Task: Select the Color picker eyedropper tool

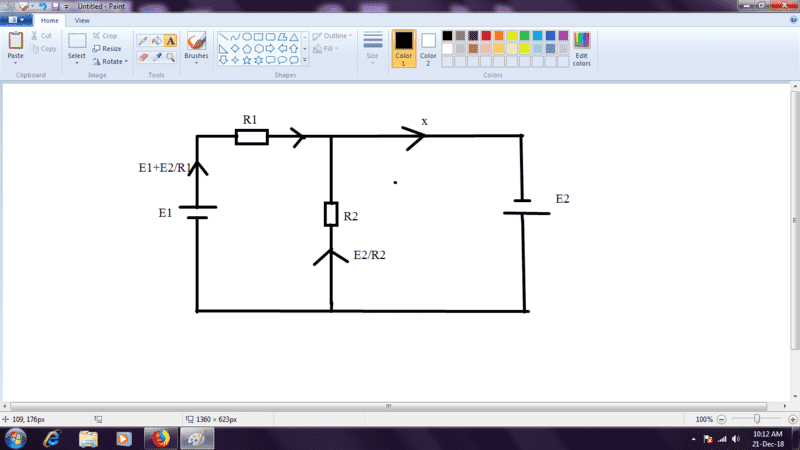Action: point(156,57)
